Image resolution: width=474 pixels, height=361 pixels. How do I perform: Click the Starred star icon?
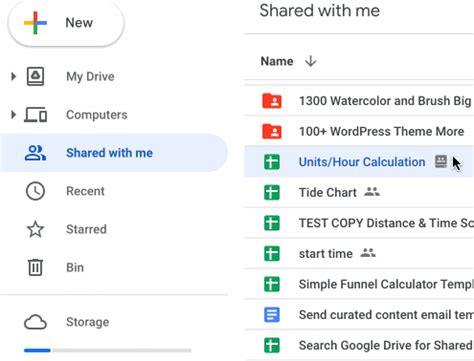[35, 229]
